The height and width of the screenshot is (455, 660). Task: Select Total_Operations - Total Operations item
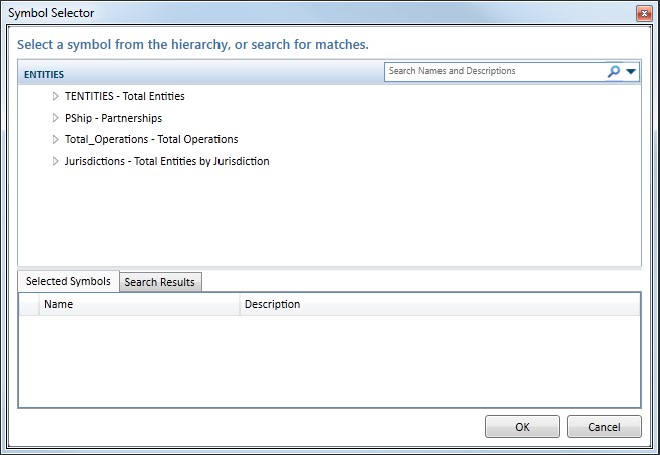(151, 139)
